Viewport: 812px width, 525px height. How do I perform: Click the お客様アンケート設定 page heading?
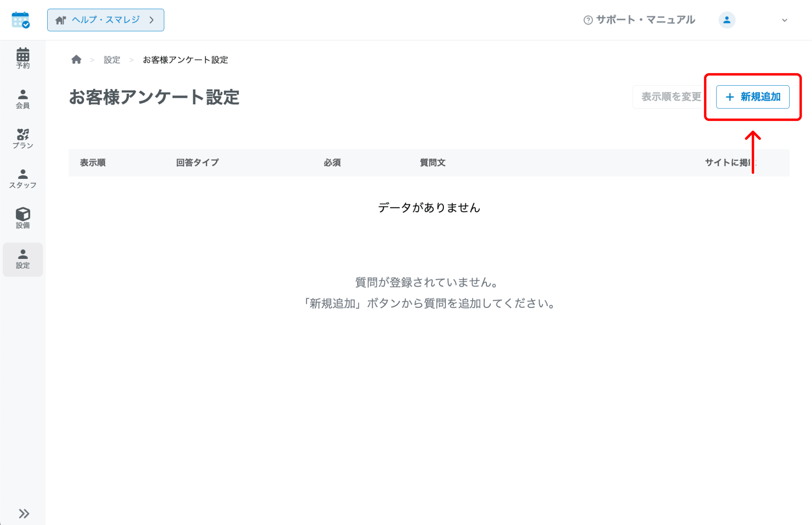(x=154, y=97)
